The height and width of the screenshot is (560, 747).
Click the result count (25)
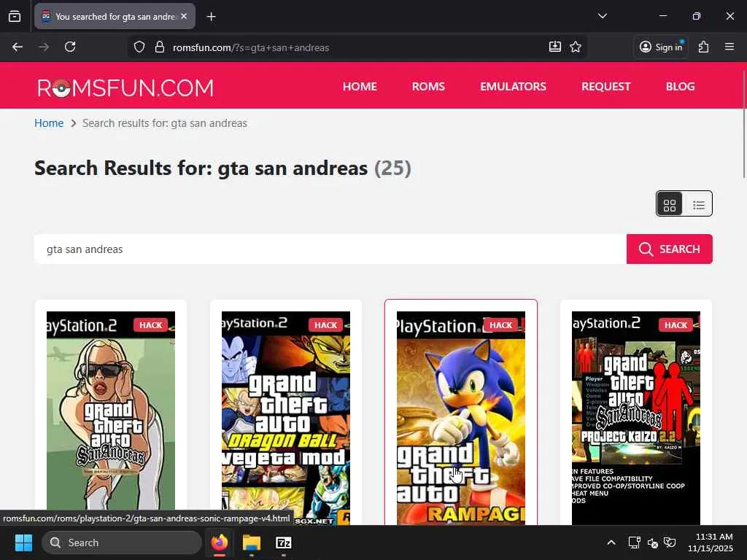coord(392,168)
